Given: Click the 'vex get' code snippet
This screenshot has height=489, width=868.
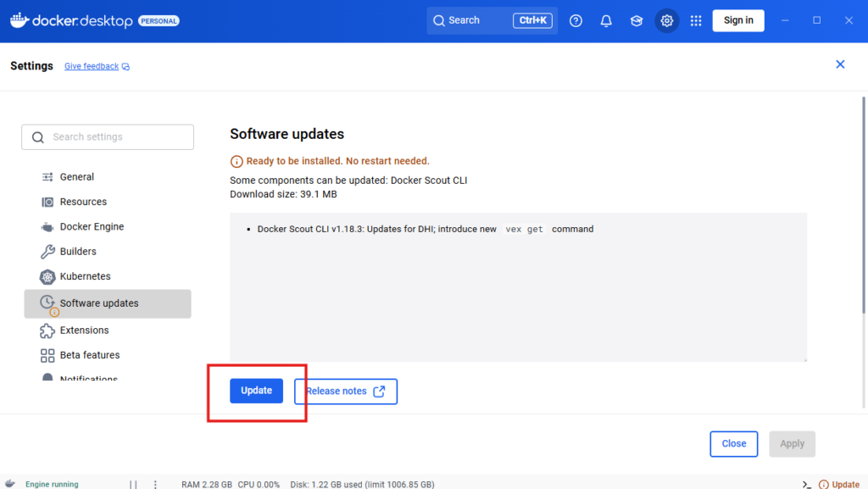Looking at the screenshot, I should (x=524, y=229).
